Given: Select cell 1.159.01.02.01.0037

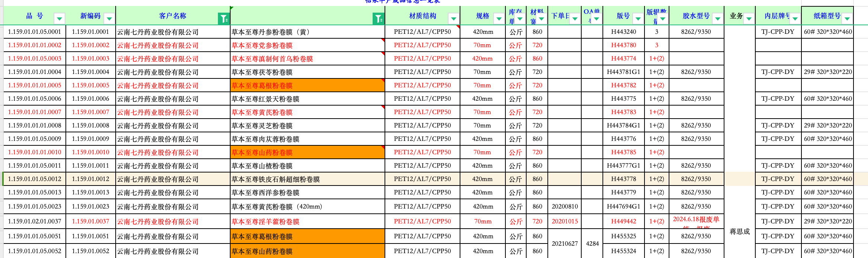Looking at the screenshot, I should (x=35, y=222).
